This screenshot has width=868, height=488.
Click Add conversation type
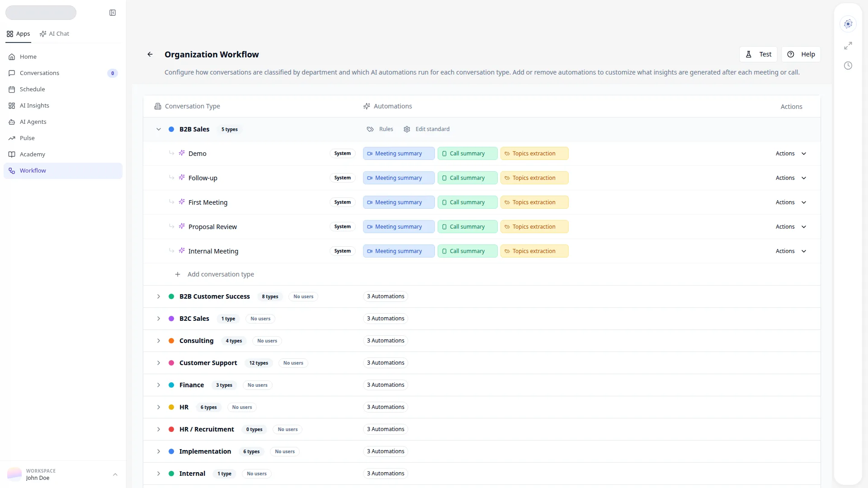click(214, 274)
